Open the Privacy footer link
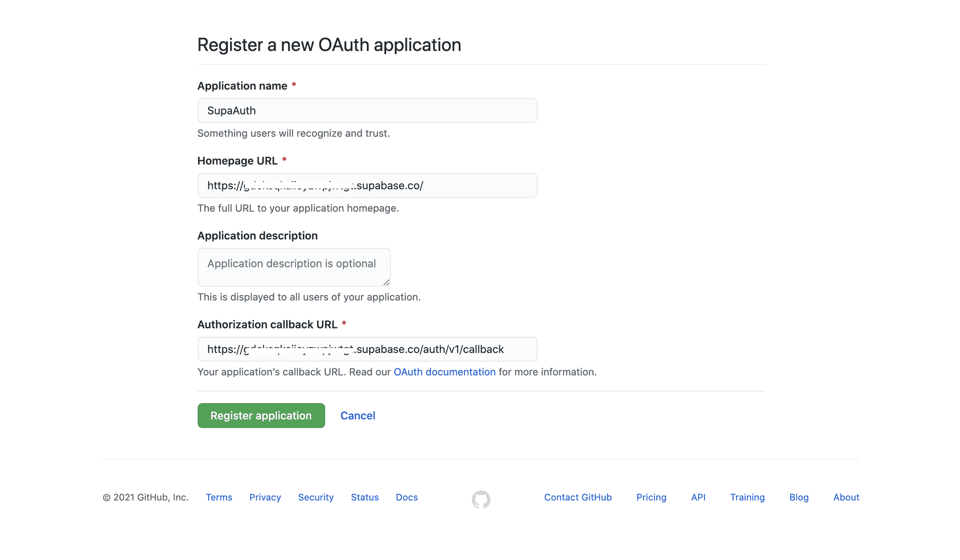960x560 pixels. click(265, 497)
